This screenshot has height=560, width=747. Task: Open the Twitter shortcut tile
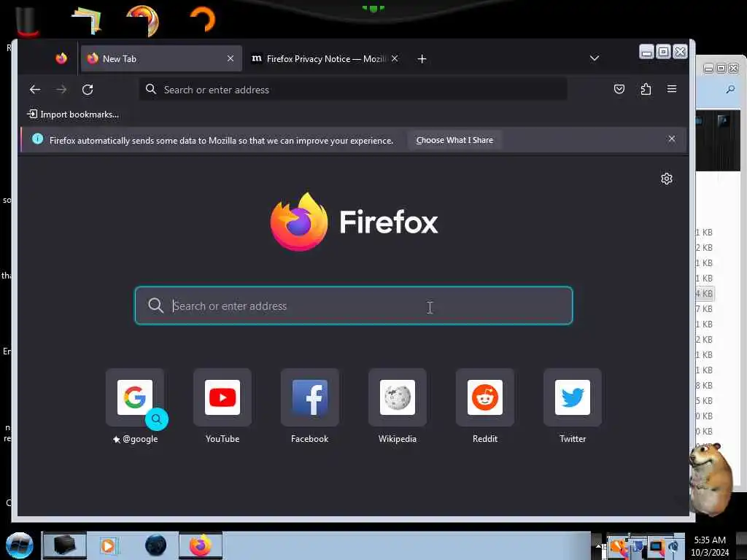(x=573, y=397)
